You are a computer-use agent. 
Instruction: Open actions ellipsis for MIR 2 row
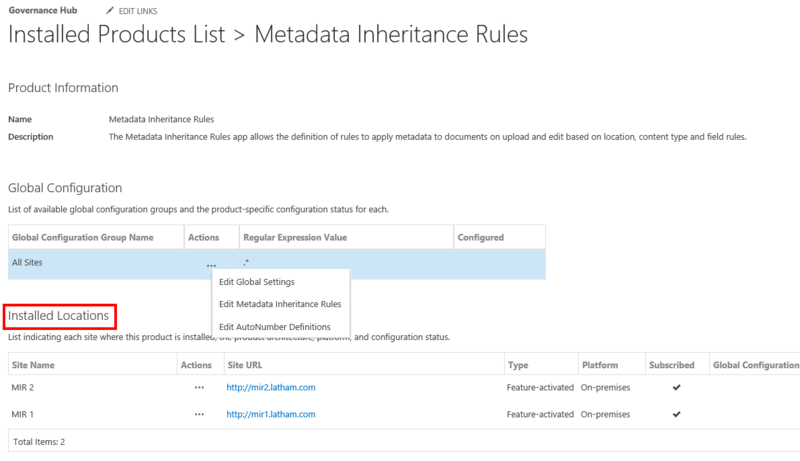pyautogui.click(x=200, y=387)
